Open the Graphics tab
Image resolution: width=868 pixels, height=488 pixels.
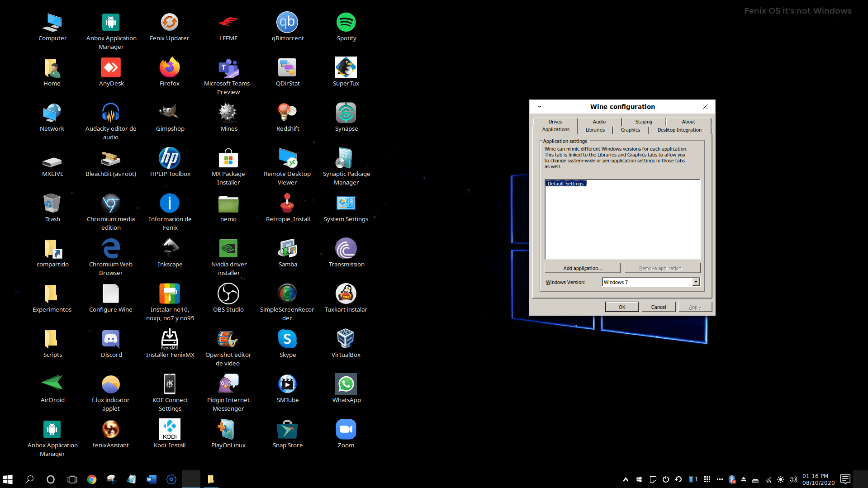pos(630,130)
